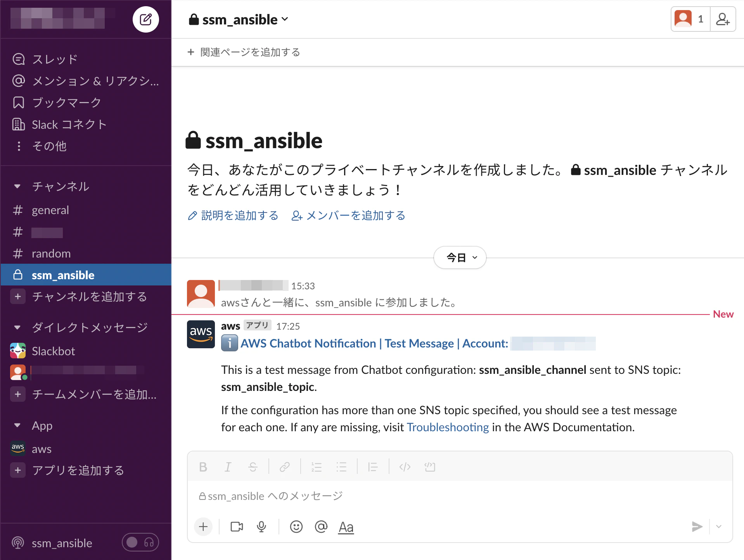The height and width of the screenshot is (560, 744).
Task: Click the huddle antenna icon beside ssm_ansible
Action: click(18, 543)
